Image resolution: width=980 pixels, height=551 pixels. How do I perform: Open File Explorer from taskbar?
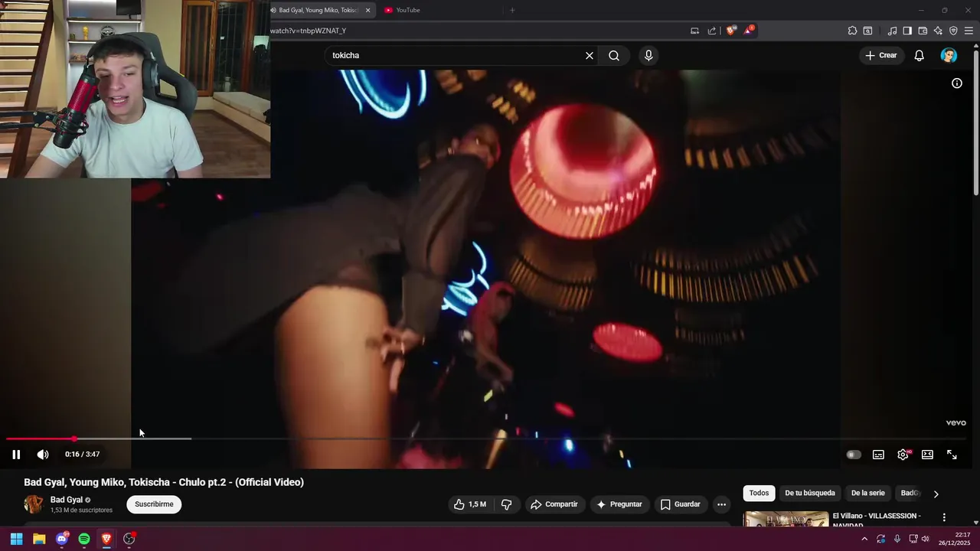[39, 539]
